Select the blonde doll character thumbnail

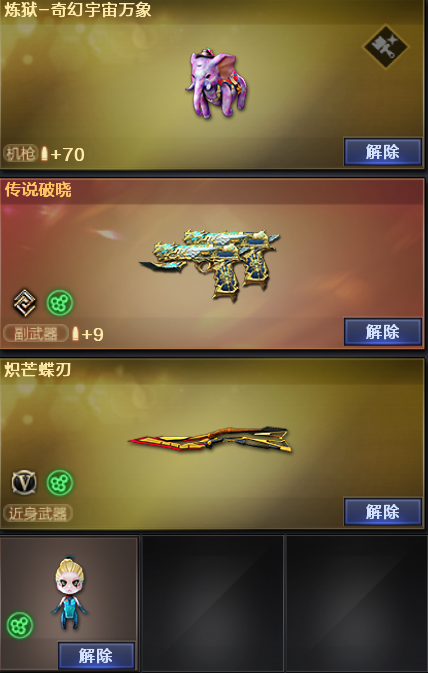[x=69, y=593]
